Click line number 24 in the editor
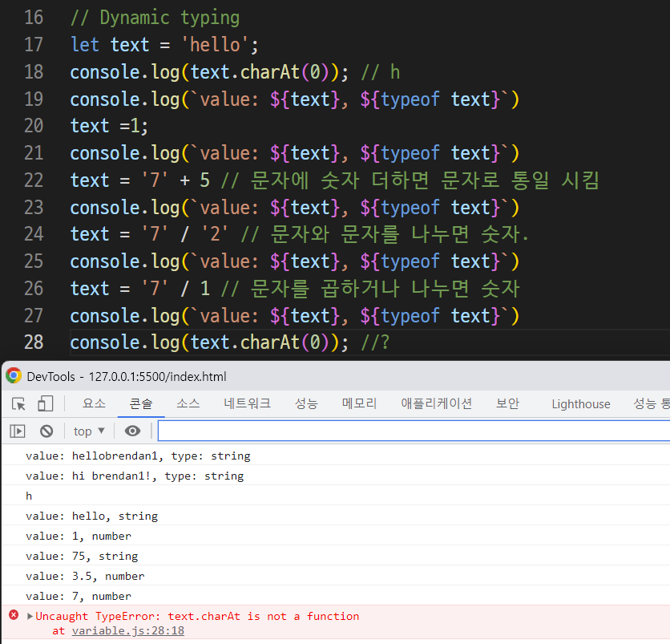 click(34, 234)
